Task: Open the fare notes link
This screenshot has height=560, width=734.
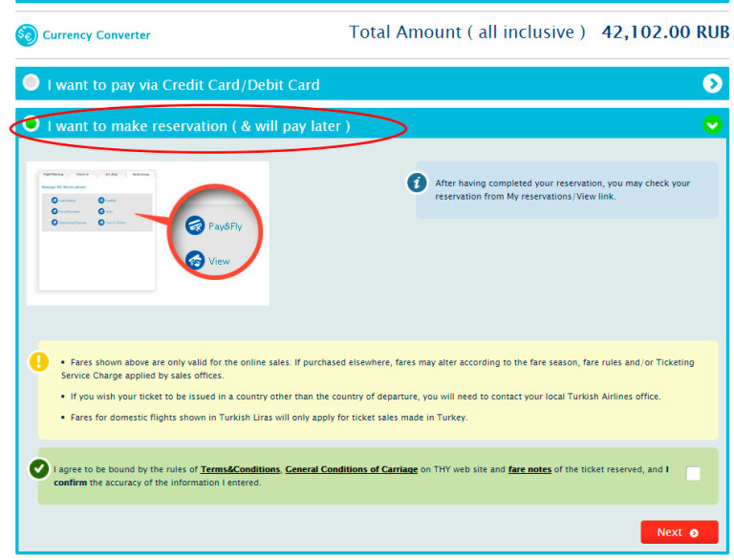Action: click(x=529, y=470)
